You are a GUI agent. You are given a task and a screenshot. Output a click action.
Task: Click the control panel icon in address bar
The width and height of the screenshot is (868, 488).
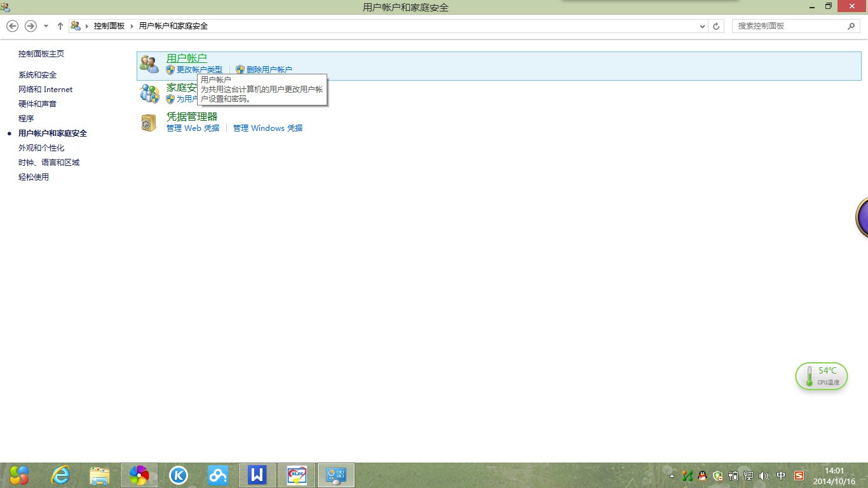click(x=76, y=26)
